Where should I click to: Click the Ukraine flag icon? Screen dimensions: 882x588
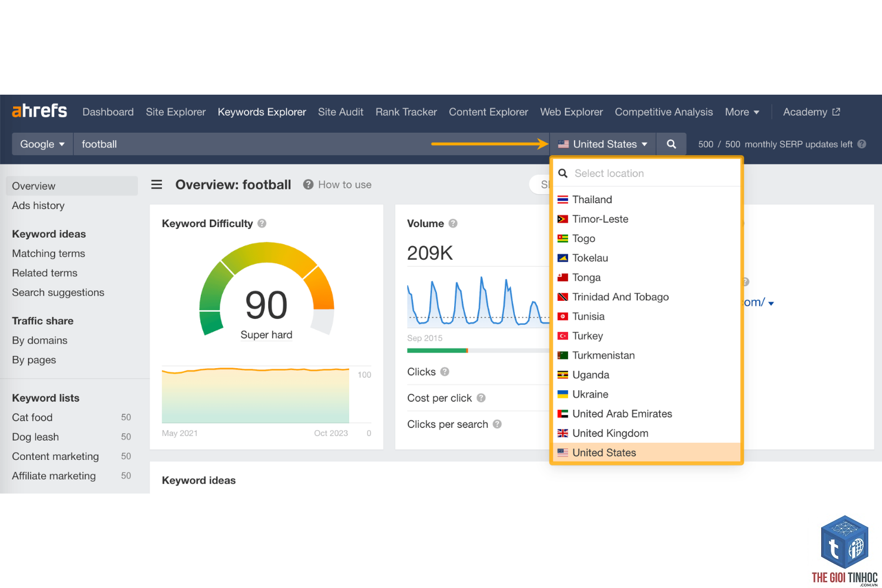[563, 394]
